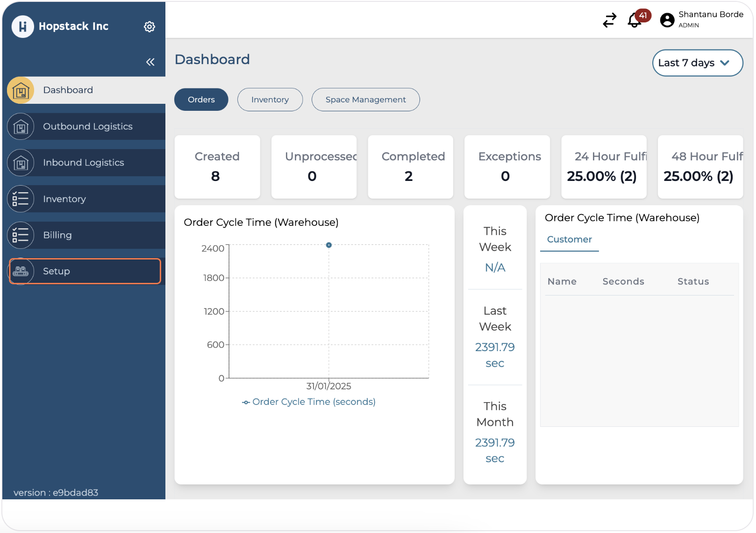Click the swap arrows icon in header
Viewport: 756px width, 533px height.
click(609, 20)
